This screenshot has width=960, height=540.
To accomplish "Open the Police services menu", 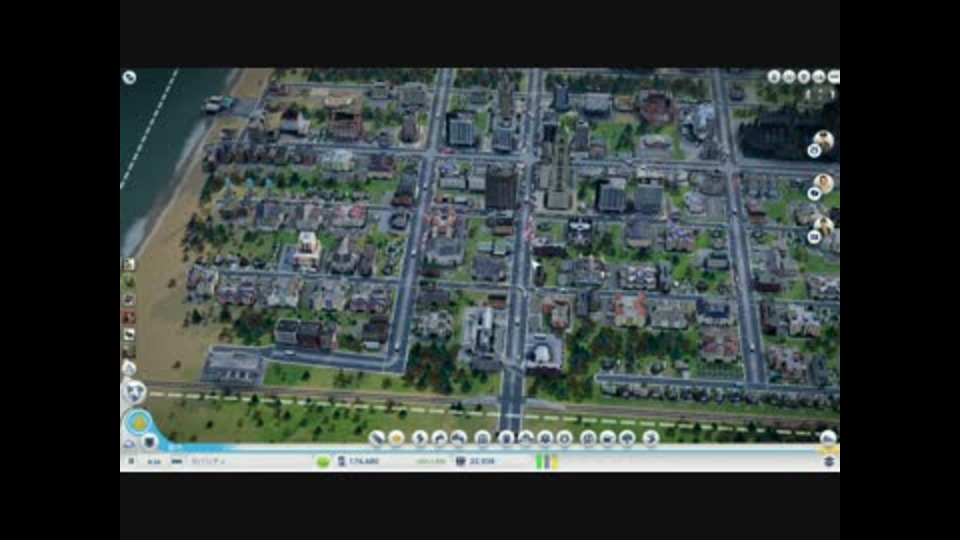I will (x=564, y=438).
